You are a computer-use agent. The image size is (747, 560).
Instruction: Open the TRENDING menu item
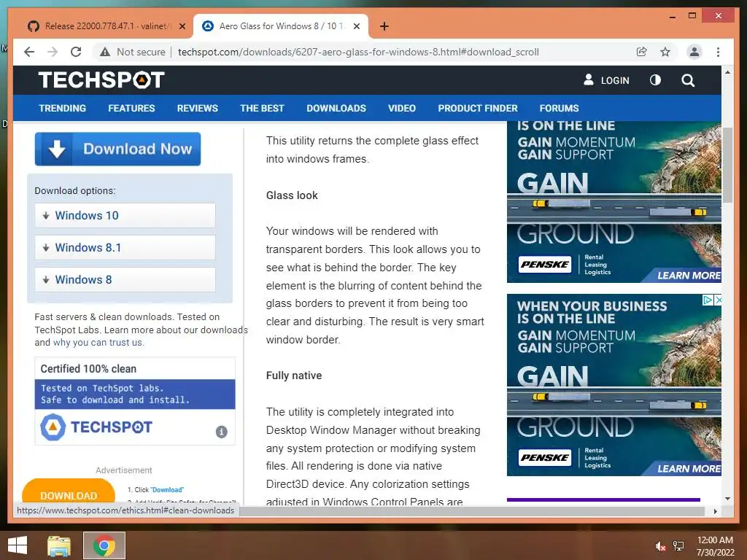63,108
